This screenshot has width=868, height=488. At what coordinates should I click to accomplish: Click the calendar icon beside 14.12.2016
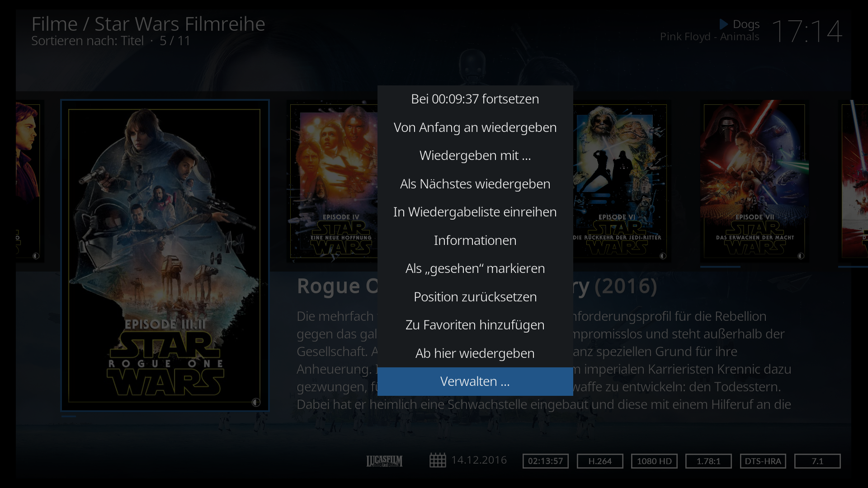click(438, 460)
